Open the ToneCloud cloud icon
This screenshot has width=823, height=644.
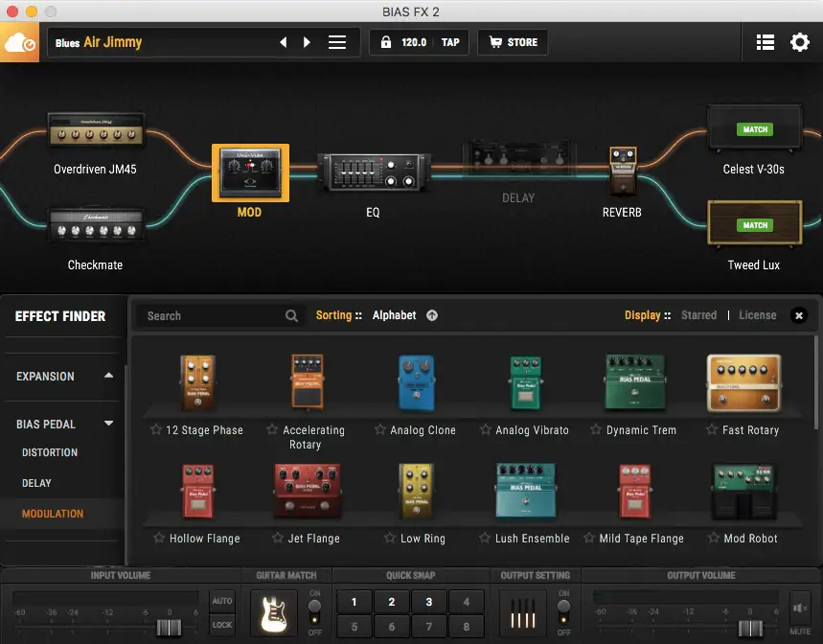coord(19,43)
